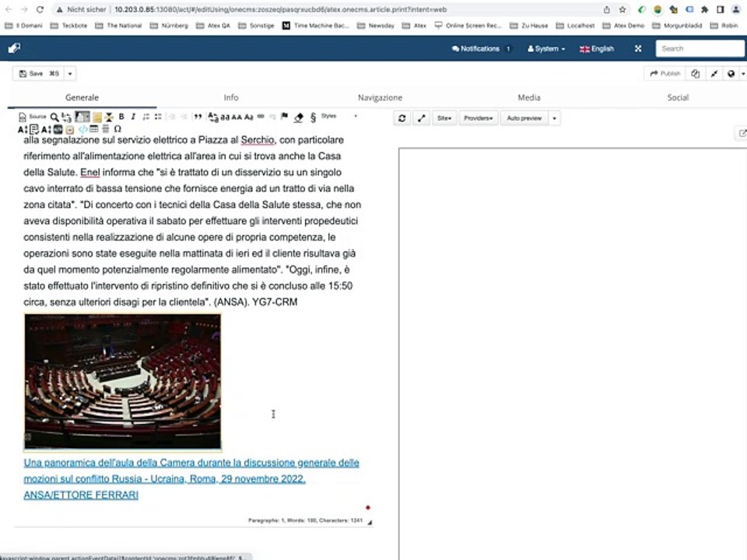Insert a bulleted list
Image resolution: width=747 pixels, height=560 pixels.
tap(158, 117)
